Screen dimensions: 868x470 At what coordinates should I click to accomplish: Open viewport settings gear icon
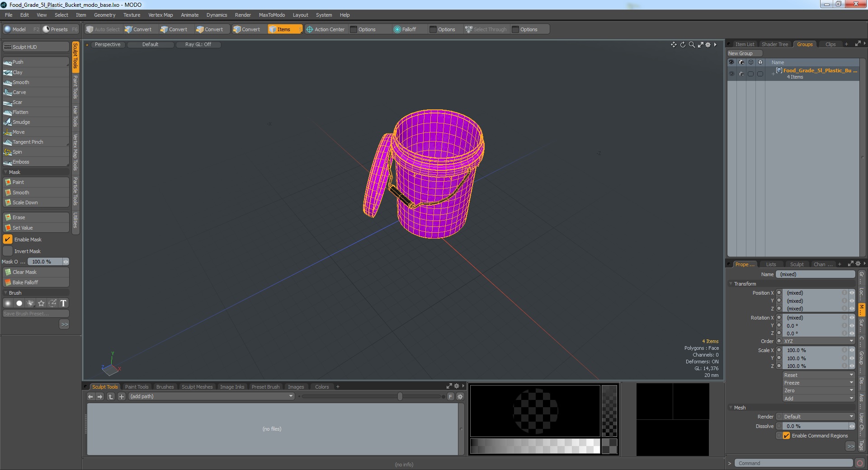click(708, 45)
